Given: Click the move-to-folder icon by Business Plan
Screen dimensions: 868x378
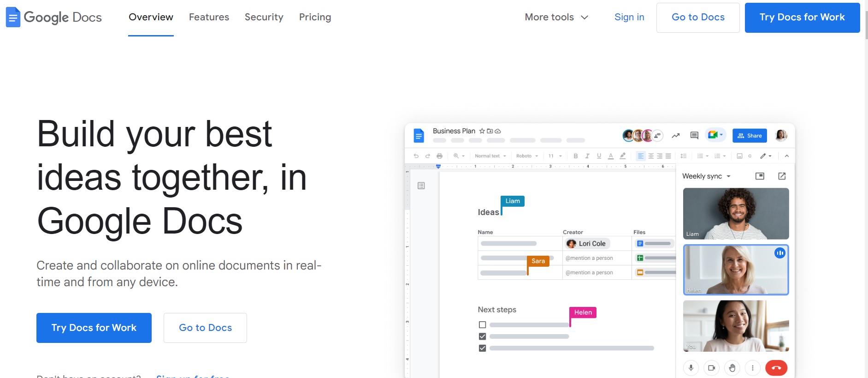Looking at the screenshot, I should pos(490,131).
